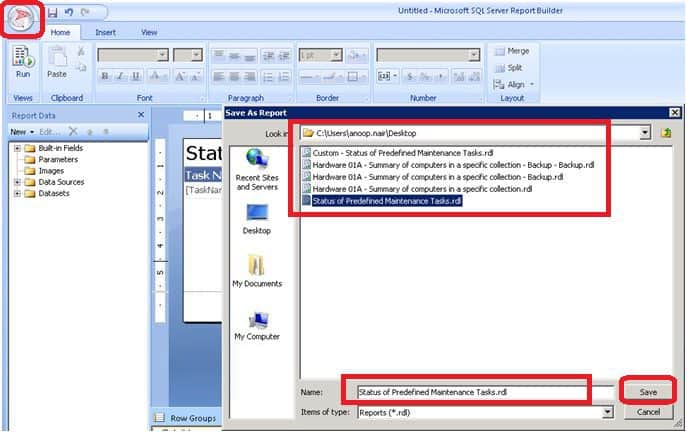Click the Cut scissors icon
The height and width of the screenshot is (433, 687).
pos(81,51)
